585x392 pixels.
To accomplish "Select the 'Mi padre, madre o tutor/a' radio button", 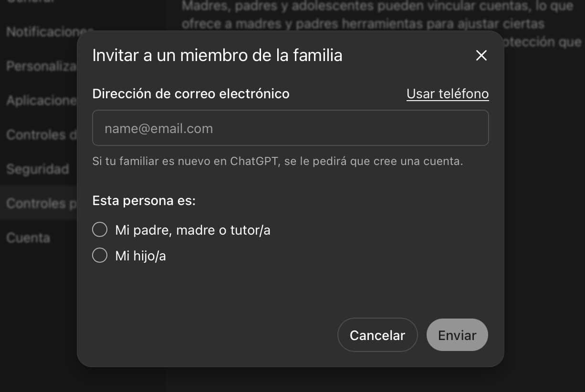I will [x=100, y=230].
